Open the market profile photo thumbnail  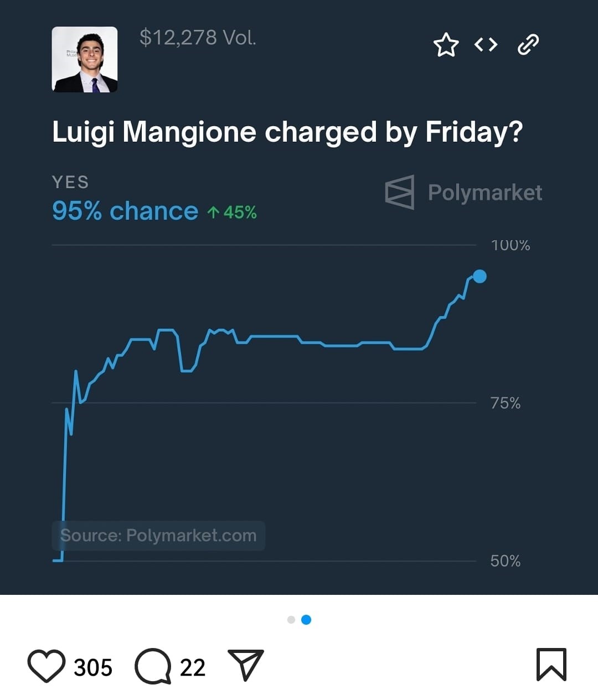85,59
